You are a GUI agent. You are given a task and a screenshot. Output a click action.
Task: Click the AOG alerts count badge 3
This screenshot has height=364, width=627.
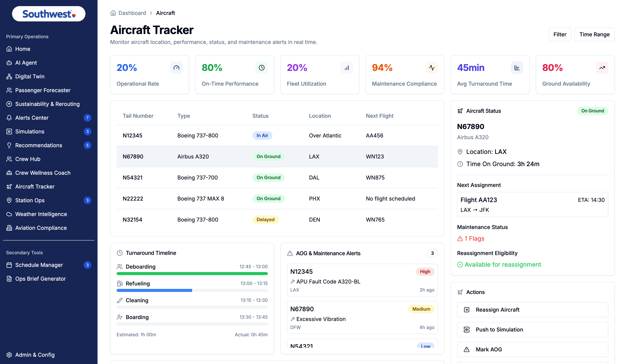click(x=432, y=253)
